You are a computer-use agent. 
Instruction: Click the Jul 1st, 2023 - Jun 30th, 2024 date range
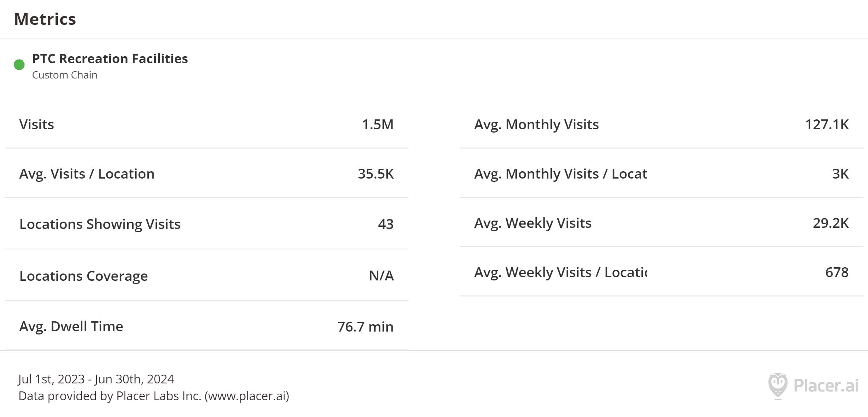[x=96, y=379]
